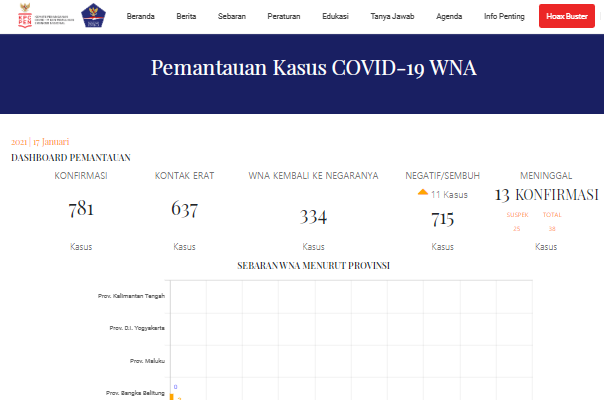The image size is (604, 400).
Task: Click the 13 Konfirmasi deaths figure
Action: coord(546,194)
